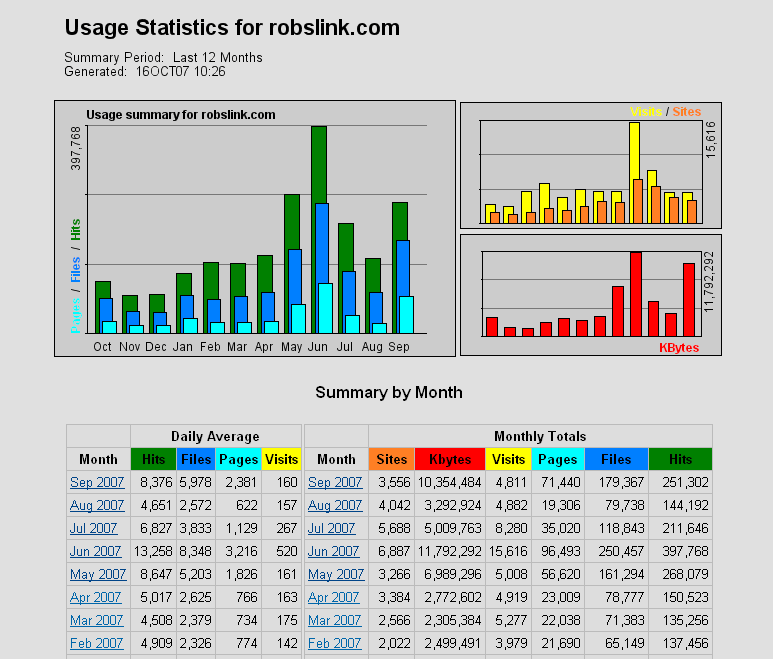Screen dimensions: 773x659
Task: Click the 13,258 daily hits cell for Jun 2007
Action: click(153, 551)
